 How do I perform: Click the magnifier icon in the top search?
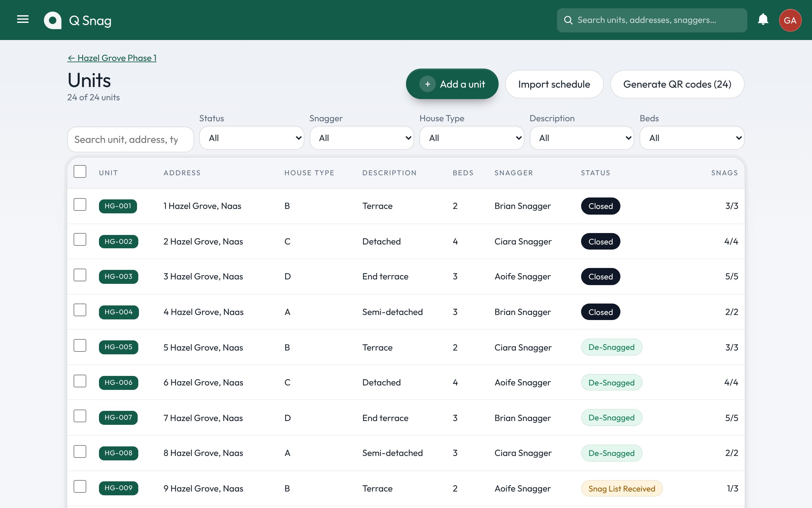click(x=568, y=20)
